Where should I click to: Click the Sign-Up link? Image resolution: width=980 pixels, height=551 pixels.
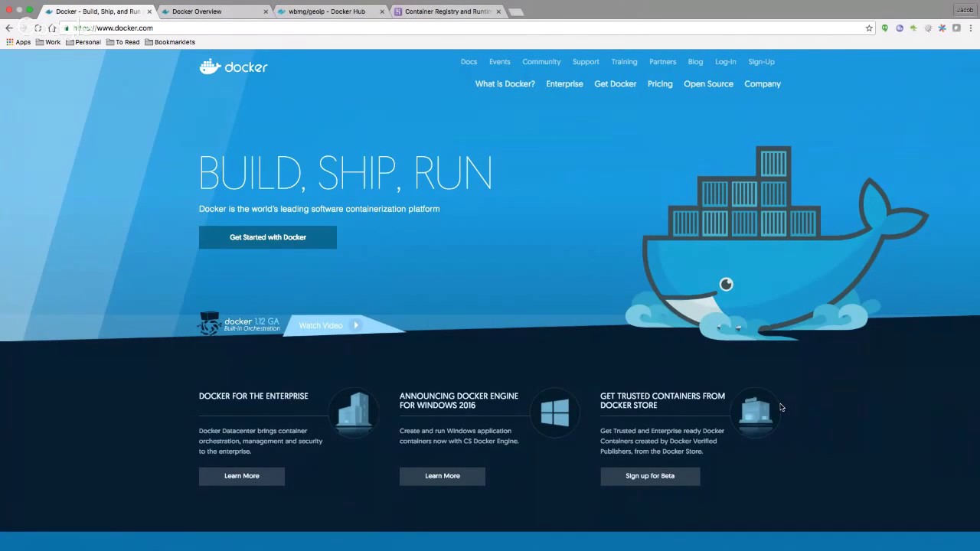click(x=761, y=62)
